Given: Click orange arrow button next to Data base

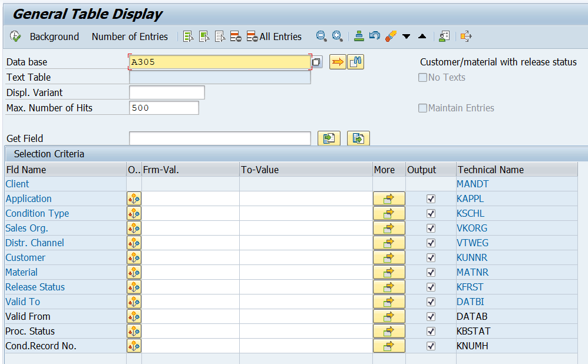Looking at the screenshot, I should [x=338, y=62].
